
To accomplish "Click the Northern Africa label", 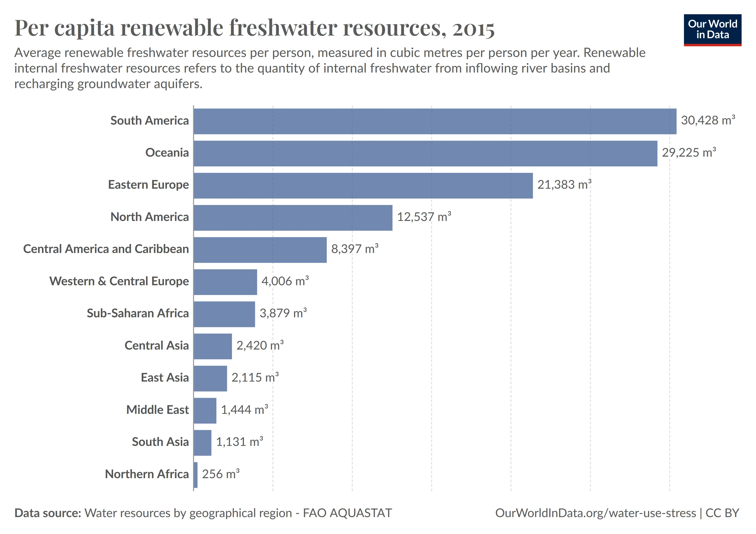I will pyautogui.click(x=147, y=474).
